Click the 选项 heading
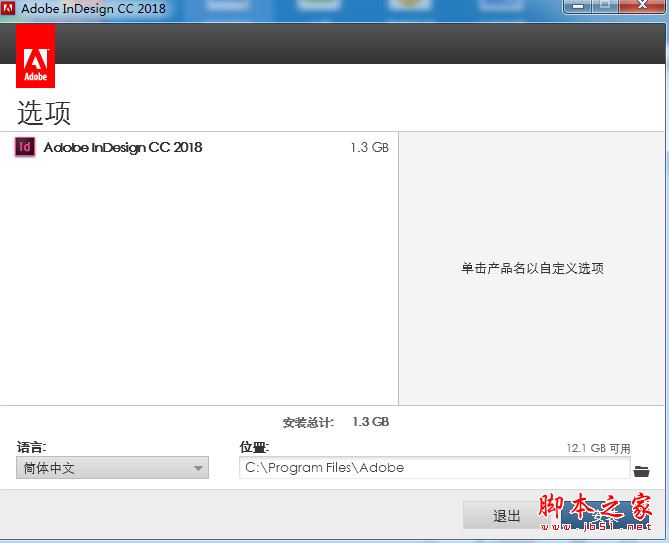Screen dimensions: 669x543 (x=44, y=113)
